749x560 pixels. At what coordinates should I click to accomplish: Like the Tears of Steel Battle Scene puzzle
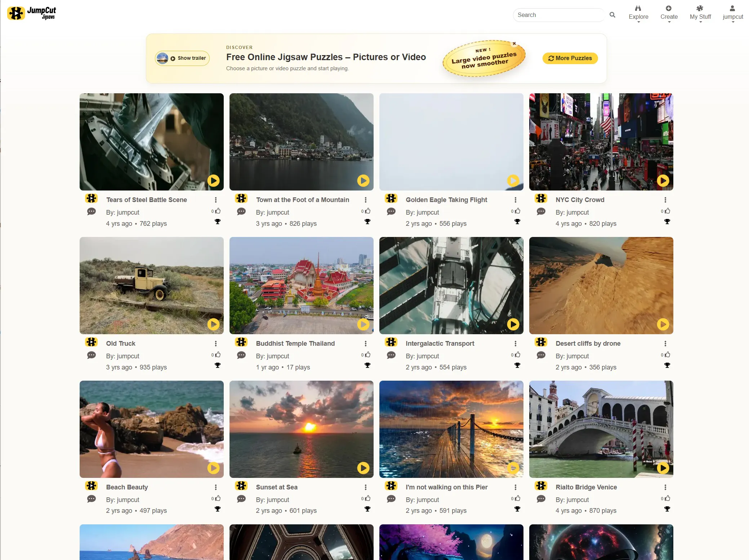pyautogui.click(x=218, y=211)
